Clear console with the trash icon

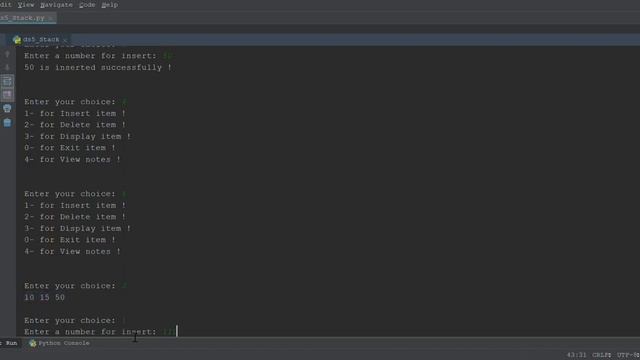click(7, 122)
